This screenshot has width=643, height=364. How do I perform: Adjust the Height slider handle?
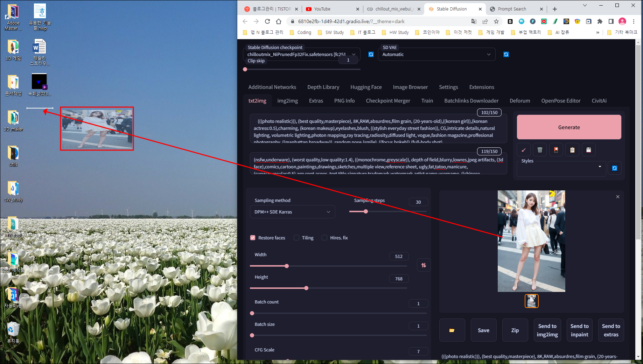pos(306,288)
